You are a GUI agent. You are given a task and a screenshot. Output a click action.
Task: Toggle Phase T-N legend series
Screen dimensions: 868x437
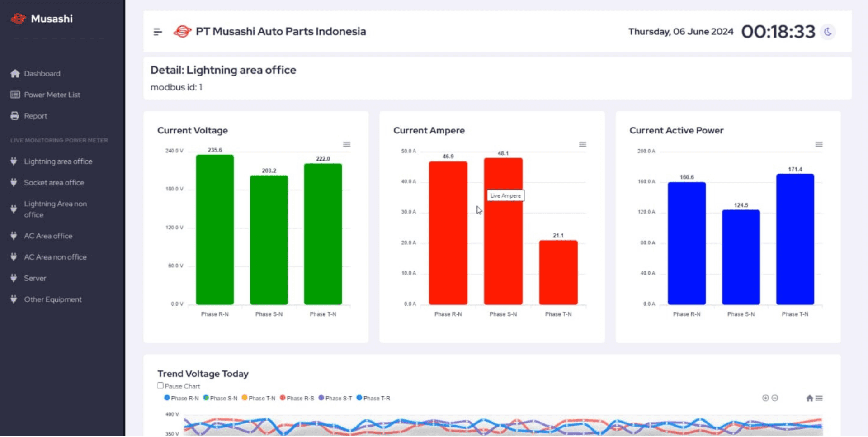click(259, 399)
